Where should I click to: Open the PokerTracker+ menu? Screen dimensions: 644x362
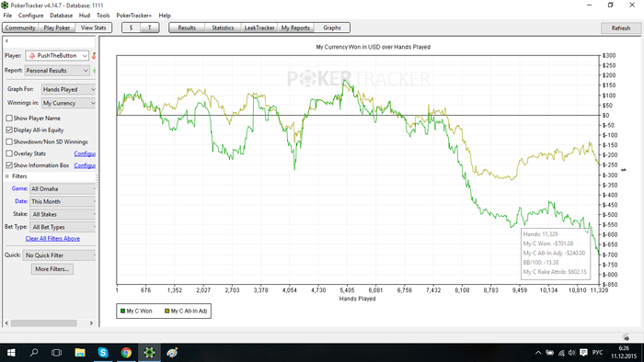[x=134, y=16]
